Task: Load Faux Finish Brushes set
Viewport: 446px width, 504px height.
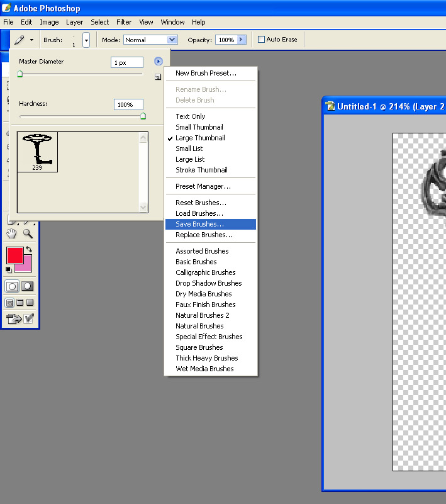Action: (211, 305)
